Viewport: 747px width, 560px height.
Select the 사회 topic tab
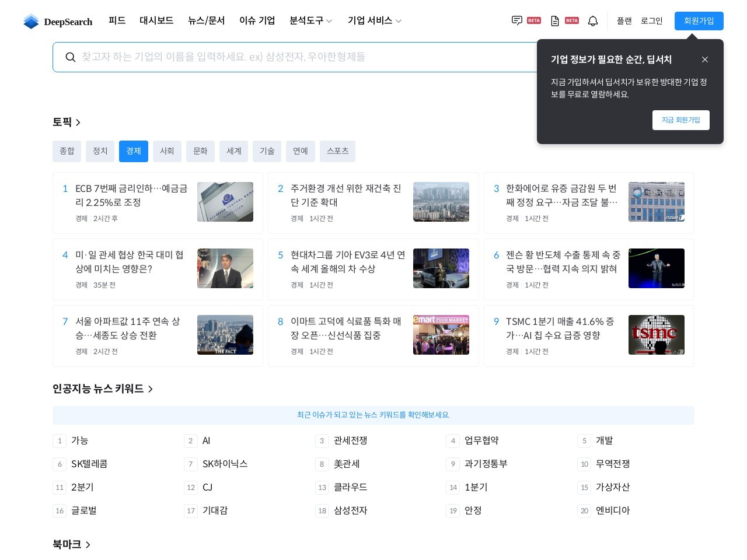point(167,151)
